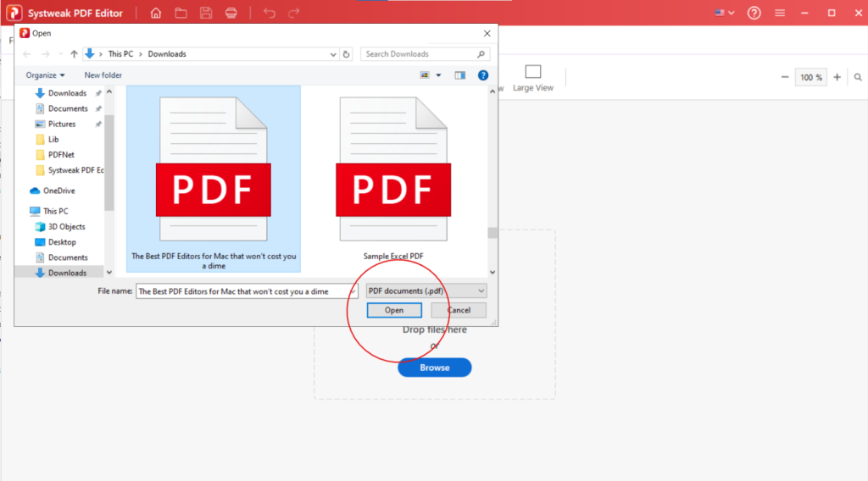Viewport: 868px width, 481px height.
Task: Go back in Open dialog navigation
Action: (27, 54)
